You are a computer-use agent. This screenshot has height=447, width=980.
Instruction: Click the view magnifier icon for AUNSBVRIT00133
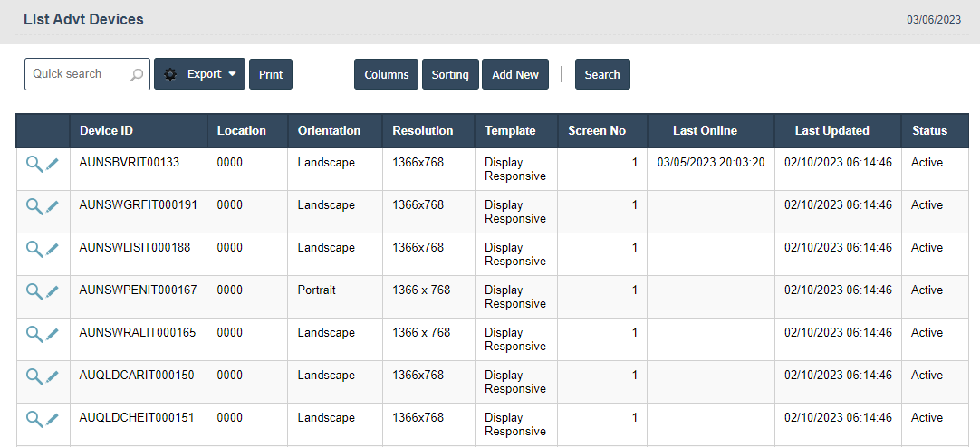[x=34, y=164]
